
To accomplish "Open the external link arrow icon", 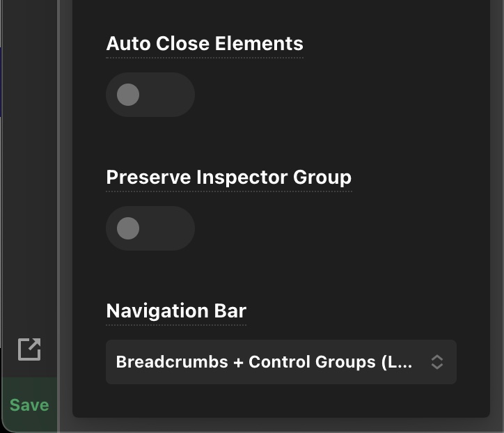I will click(x=29, y=349).
